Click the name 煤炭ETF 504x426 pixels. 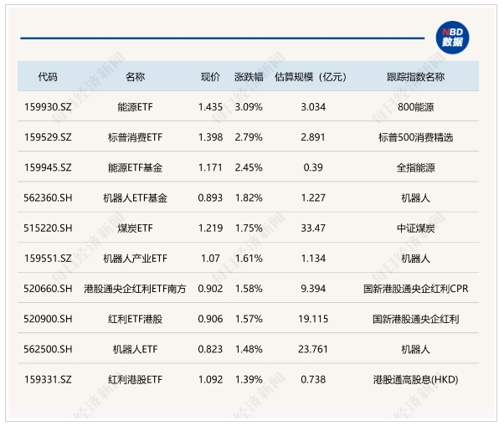[135, 228]
